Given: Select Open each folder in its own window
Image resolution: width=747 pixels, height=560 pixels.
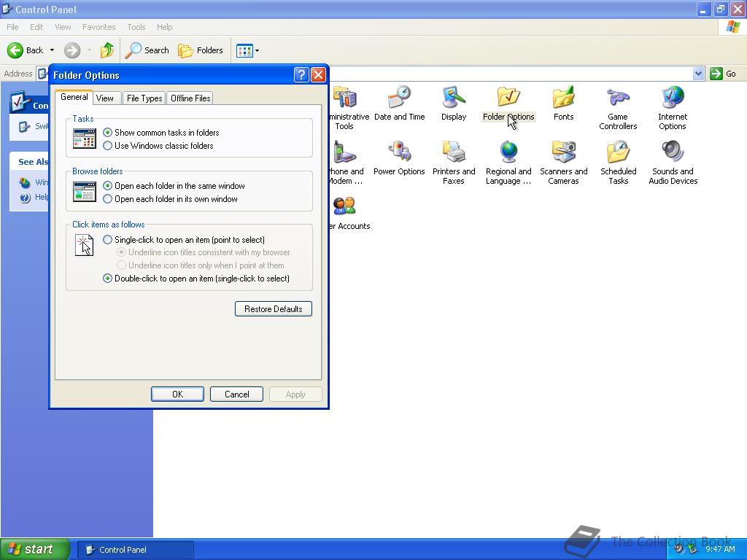Looking at the screenshot, I should point(170,199).
